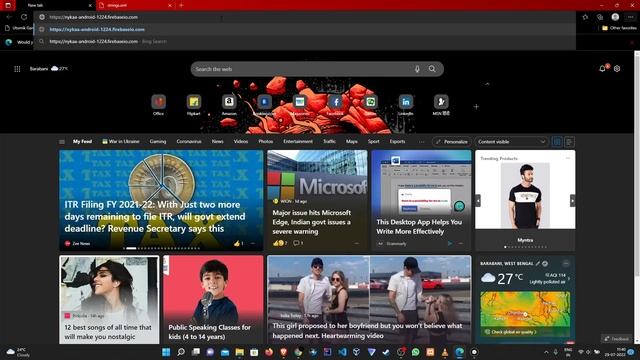Image resolution: width=640 pixels, height=360 pixels.
Task: Open page settings gear icon
Action: click(x=617, y=69)
